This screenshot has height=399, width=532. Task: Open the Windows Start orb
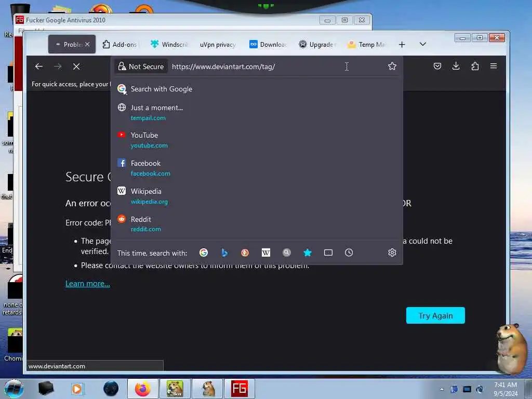pos(14,389)
